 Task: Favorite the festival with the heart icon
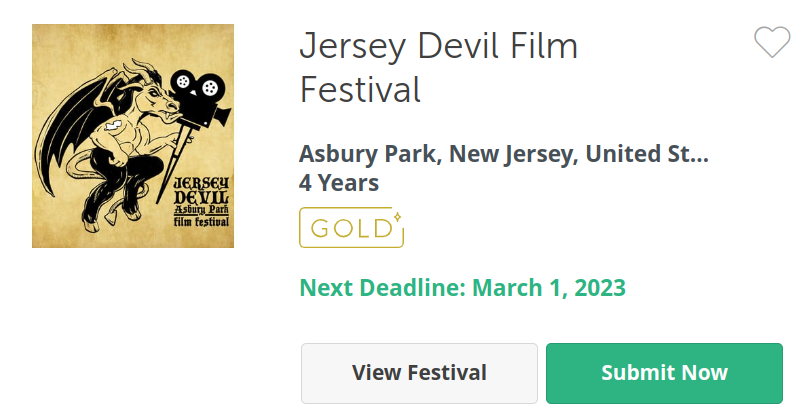coord(772,42)
